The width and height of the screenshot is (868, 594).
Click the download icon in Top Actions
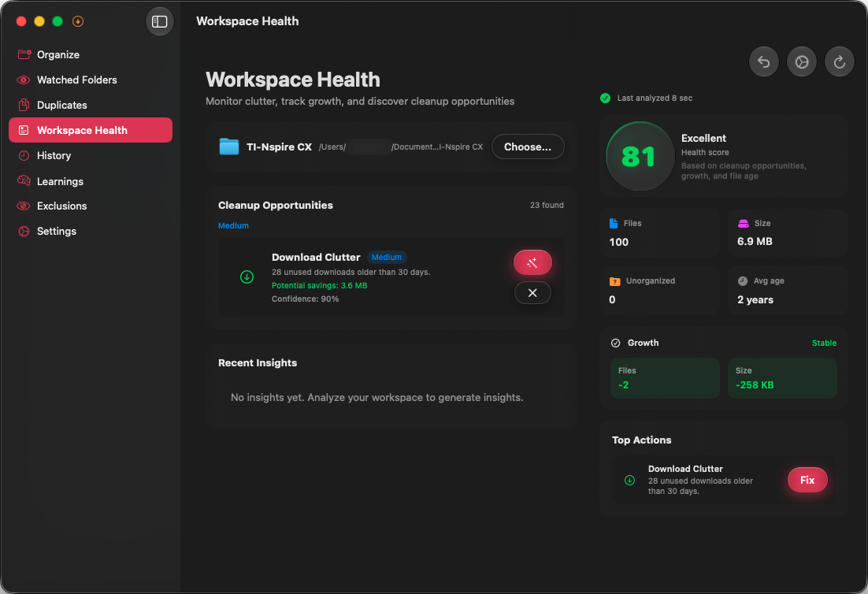629,480
